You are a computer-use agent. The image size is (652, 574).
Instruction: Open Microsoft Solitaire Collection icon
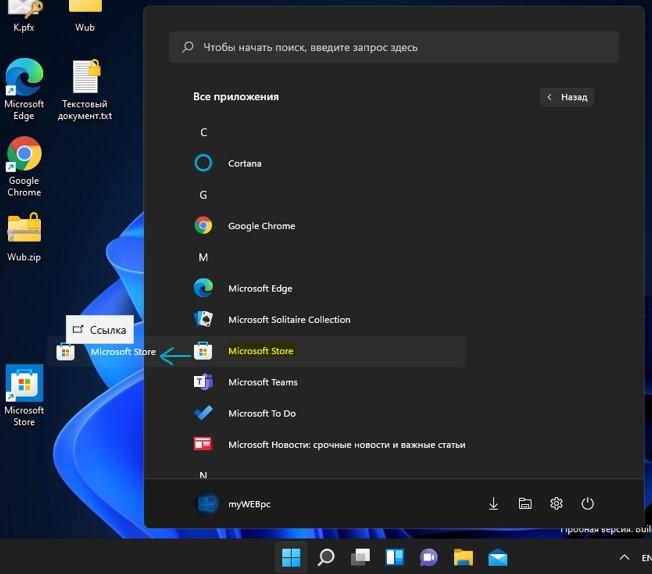click(x=203, y=319)
